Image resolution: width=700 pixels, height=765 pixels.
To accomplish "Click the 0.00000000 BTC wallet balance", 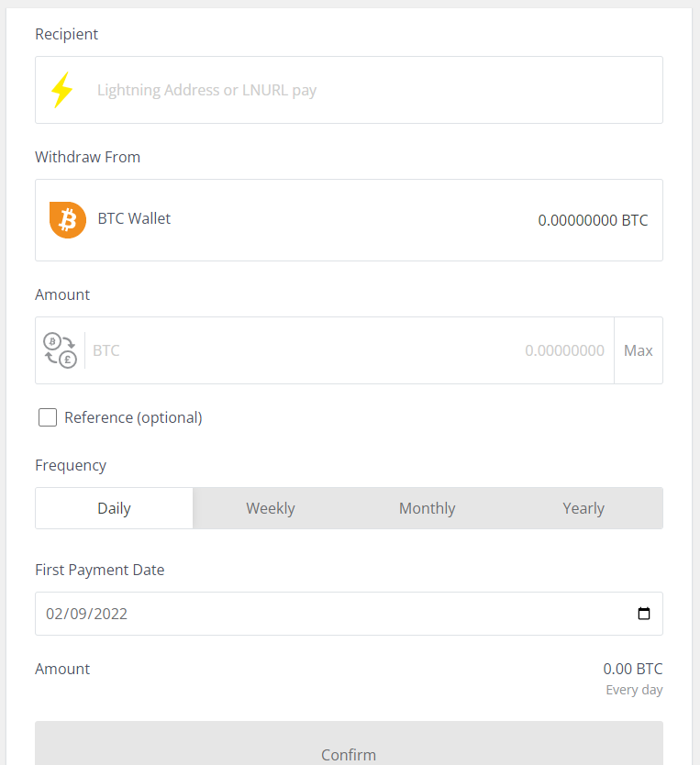I will pos(593,220).
